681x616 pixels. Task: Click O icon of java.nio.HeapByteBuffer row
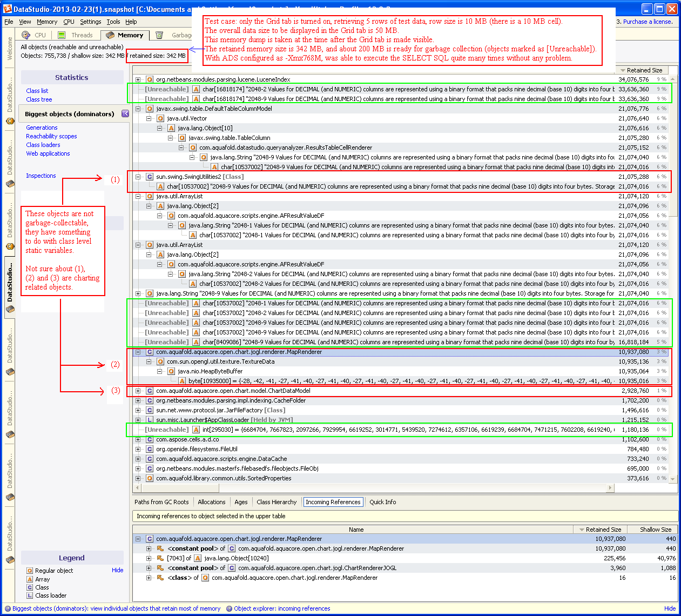[171, 371]
